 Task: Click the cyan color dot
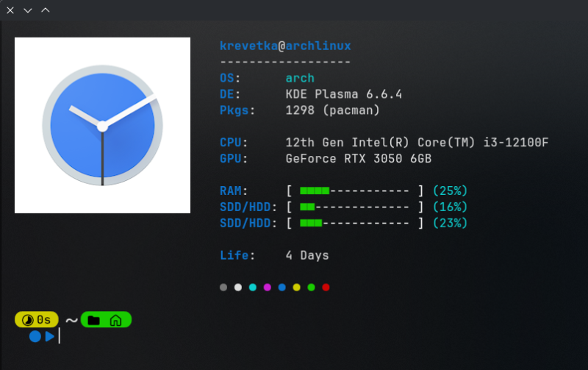(x=253, y=288)
